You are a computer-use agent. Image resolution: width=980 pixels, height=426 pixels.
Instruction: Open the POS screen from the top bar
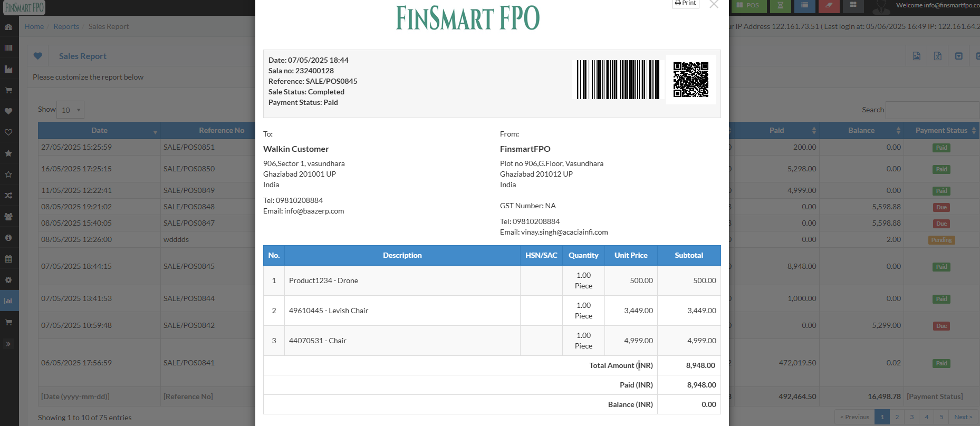coord(747,6)
